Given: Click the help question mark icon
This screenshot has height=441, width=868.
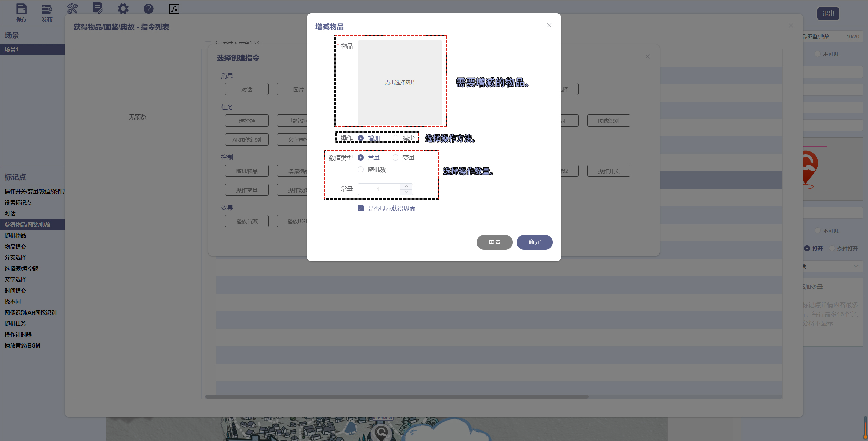Looking at the screenshot, I should point(149,8).
